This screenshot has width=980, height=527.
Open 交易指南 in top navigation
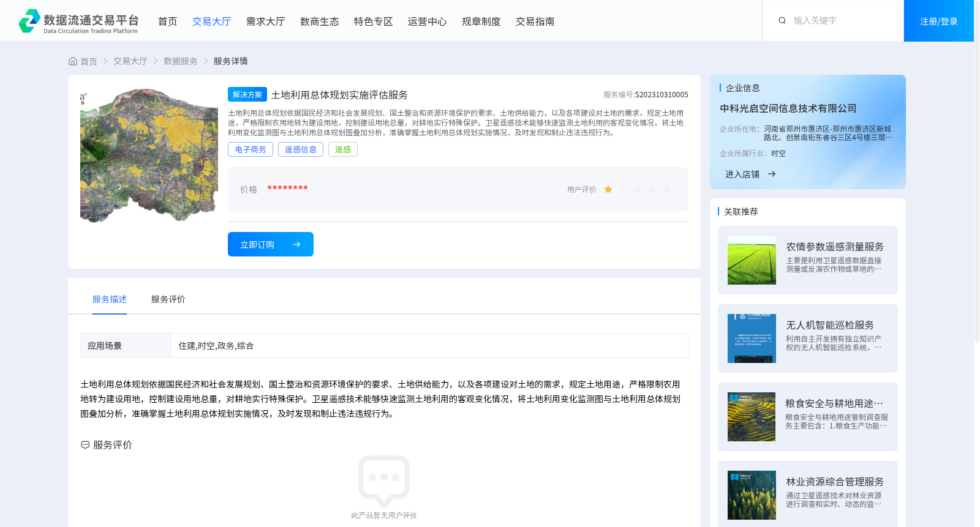pyautogui.click(x=535, y=21)
